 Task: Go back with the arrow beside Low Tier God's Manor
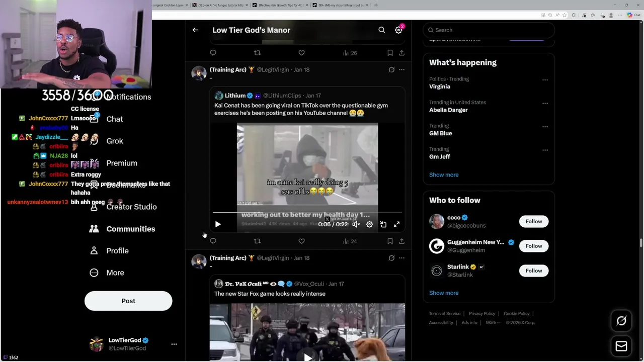[x=195, y=30]
